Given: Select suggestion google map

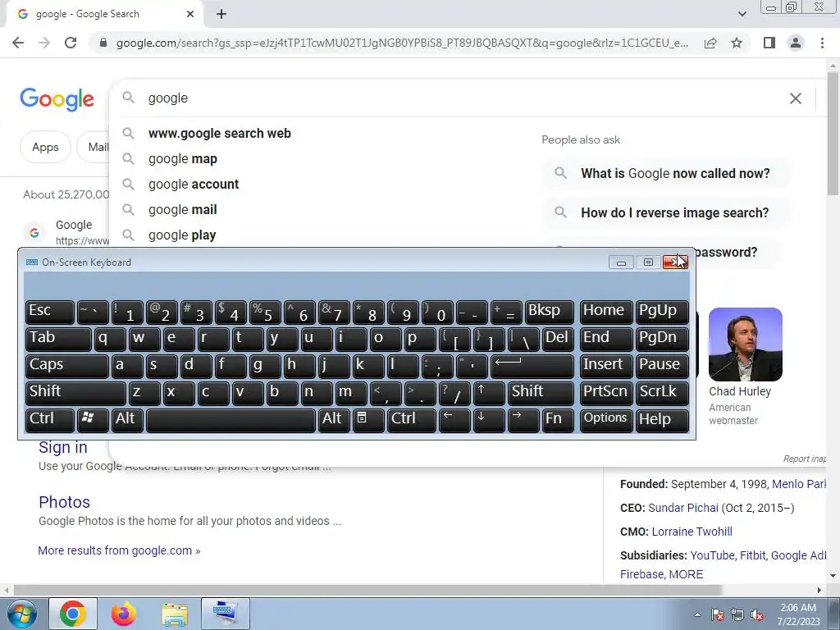Looking at the screenshot, I should [183, 159].
